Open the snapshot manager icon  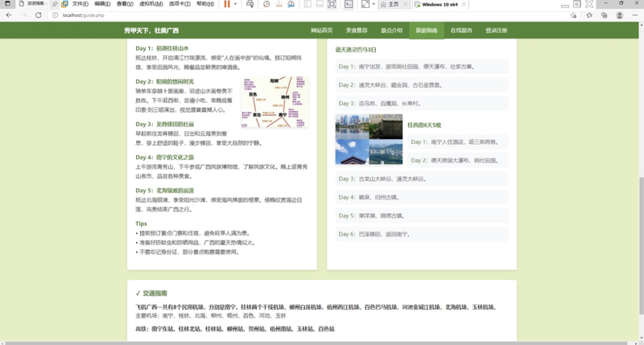point(291,4)
